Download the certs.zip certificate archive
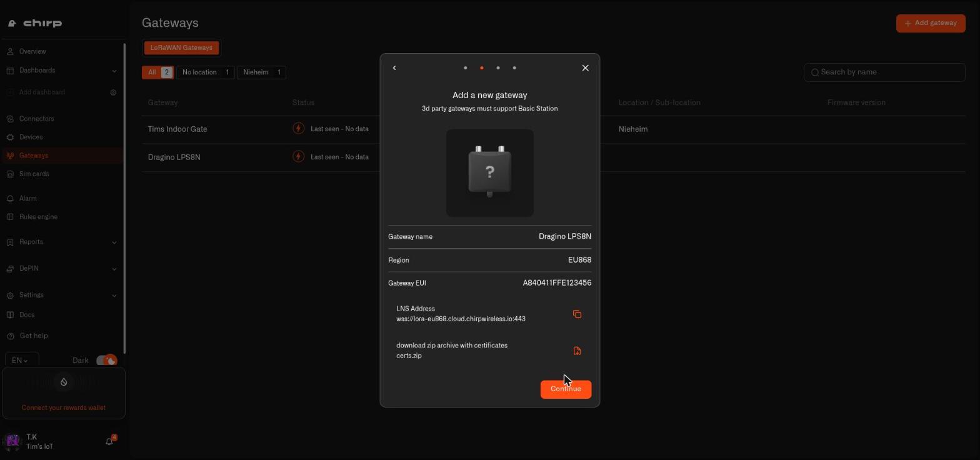This screenshot has height=460, width=980. click(x=577, y=351)
